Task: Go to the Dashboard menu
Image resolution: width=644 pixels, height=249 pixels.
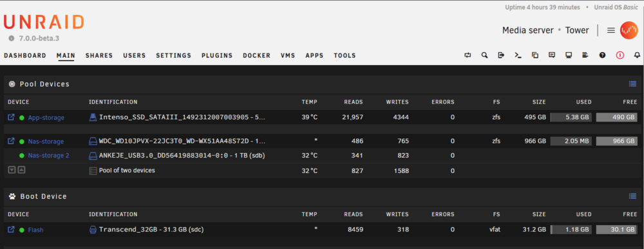Action: pyautogui.click(x=25, y=55)
